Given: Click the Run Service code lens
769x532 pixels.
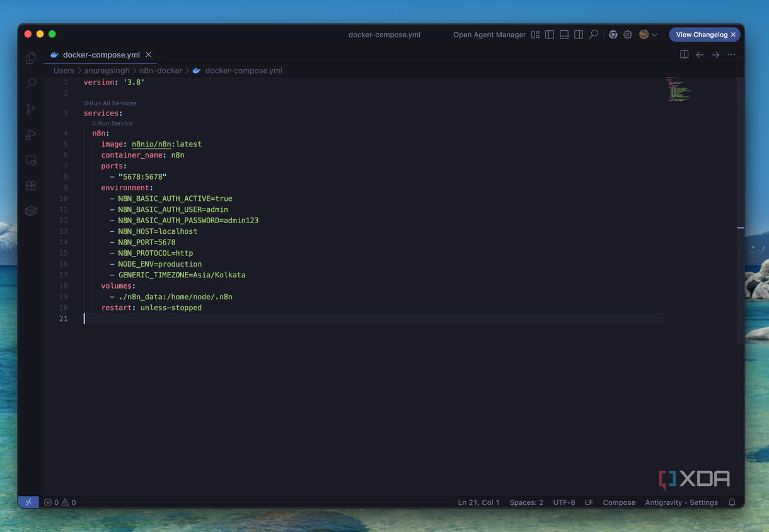Looking at the screenshot, I should click(113, 124).
